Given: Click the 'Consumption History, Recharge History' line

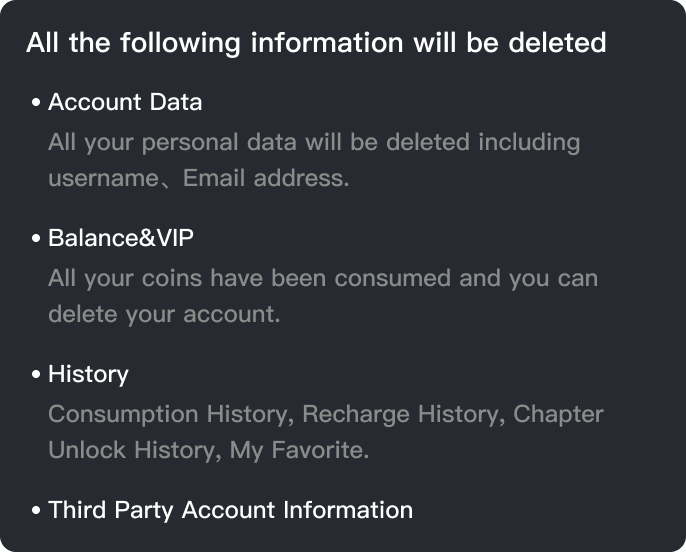Looking at the screenshot, I should (326, 415).
